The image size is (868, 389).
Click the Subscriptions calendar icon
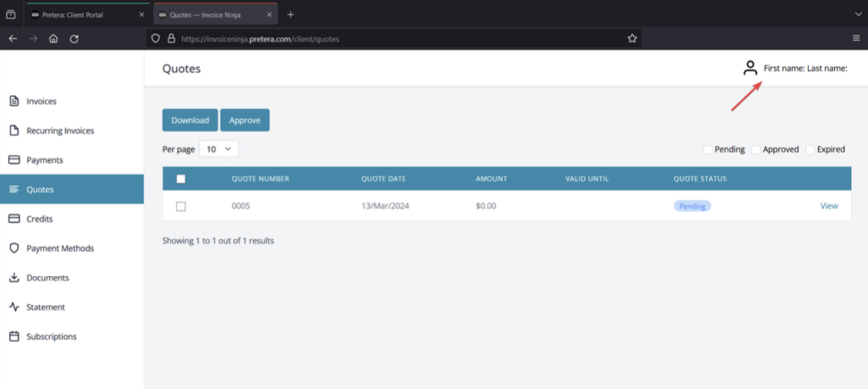pos(14,336)
